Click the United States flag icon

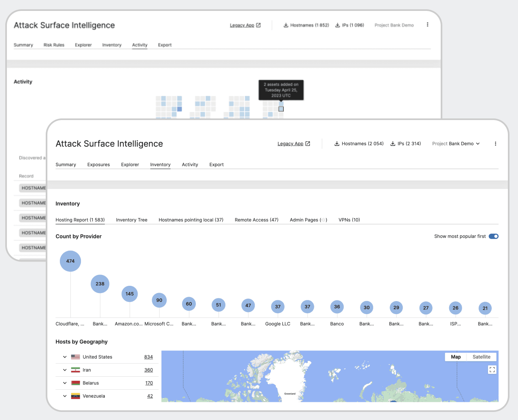[x=75, y=357]
